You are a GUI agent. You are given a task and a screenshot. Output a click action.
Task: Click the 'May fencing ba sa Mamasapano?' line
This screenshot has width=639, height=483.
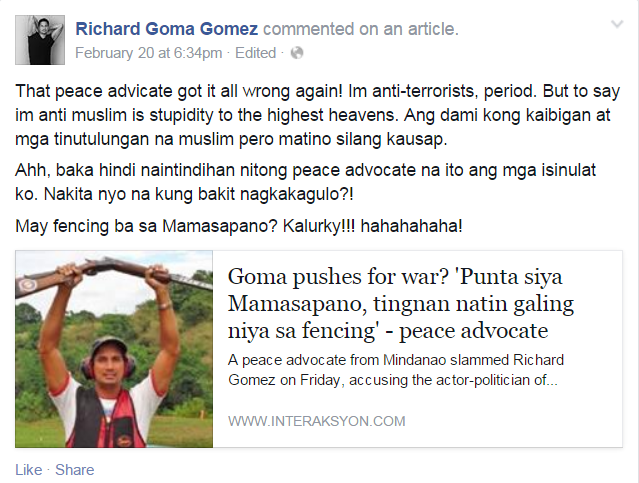239,226
